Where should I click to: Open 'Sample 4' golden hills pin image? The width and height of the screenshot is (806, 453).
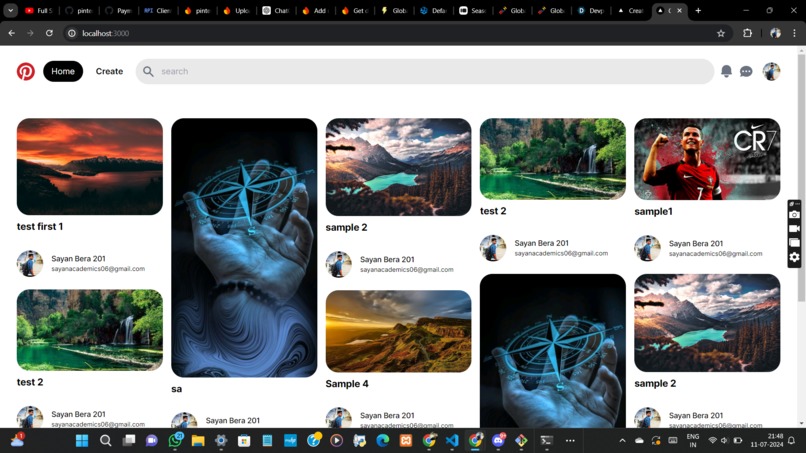[x=398, y=331]
